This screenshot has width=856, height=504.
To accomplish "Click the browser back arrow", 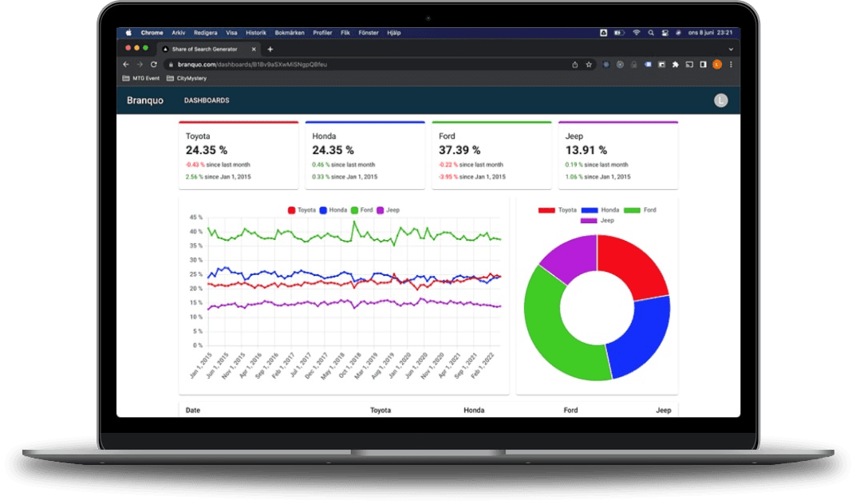I will coord(126,65).
